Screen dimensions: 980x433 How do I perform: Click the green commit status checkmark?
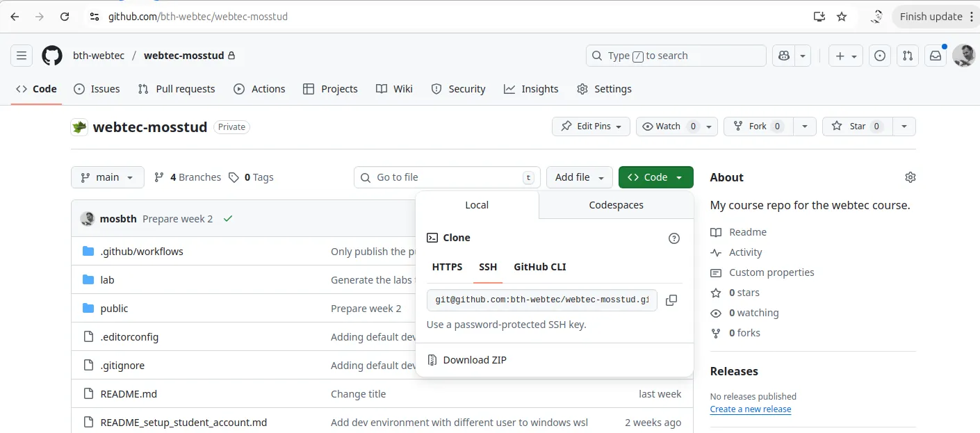pos(227,218)
